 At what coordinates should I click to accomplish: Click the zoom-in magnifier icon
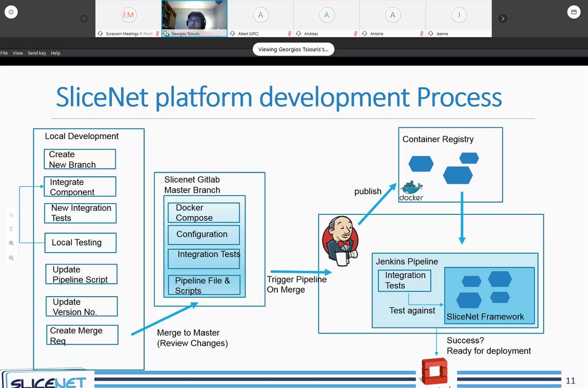point(11,243)
